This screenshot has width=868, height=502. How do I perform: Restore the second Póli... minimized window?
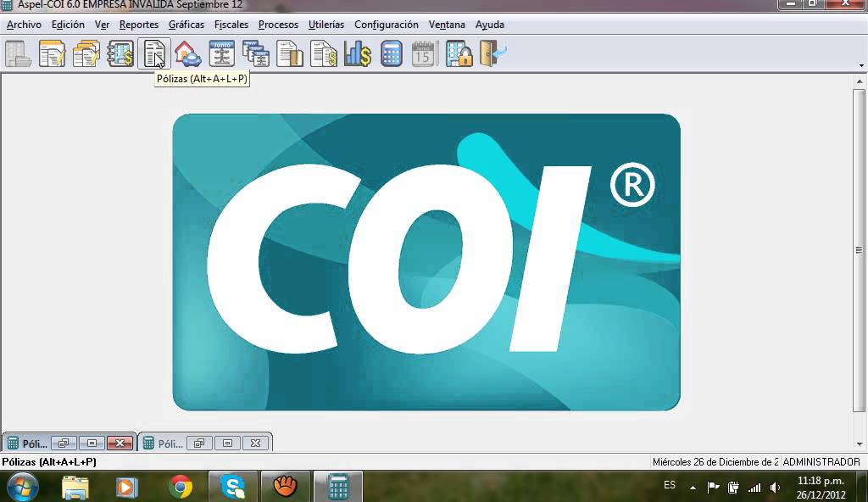tap(199, 443)
